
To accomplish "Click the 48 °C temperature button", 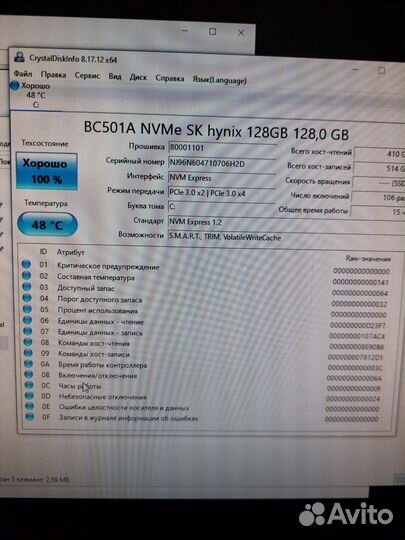I will tap(47, 225).
